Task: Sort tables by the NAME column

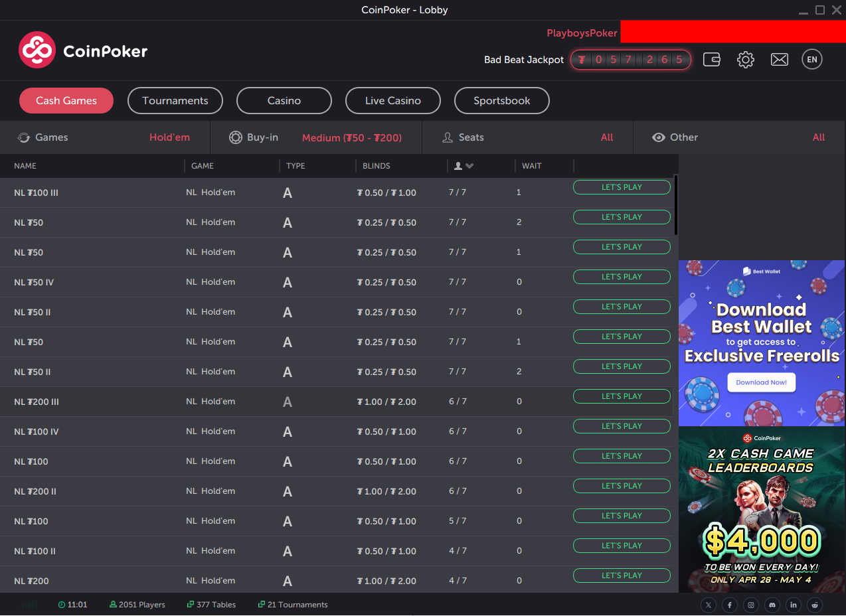Action: (25, 166)
